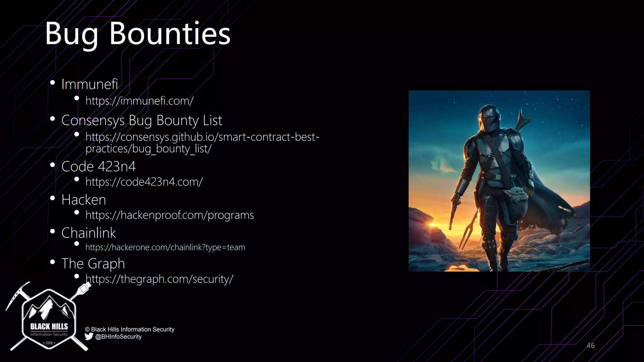Click the 'Consensys Bug Bounty List' bullet
The image size is (644, 362).
pyautogui.click(x=142, y=121)
